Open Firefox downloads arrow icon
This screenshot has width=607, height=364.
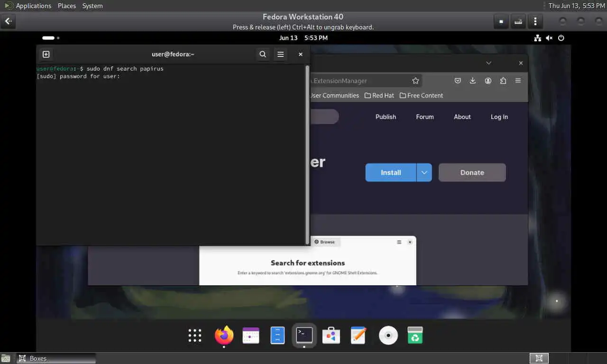(x=473, y=81)
